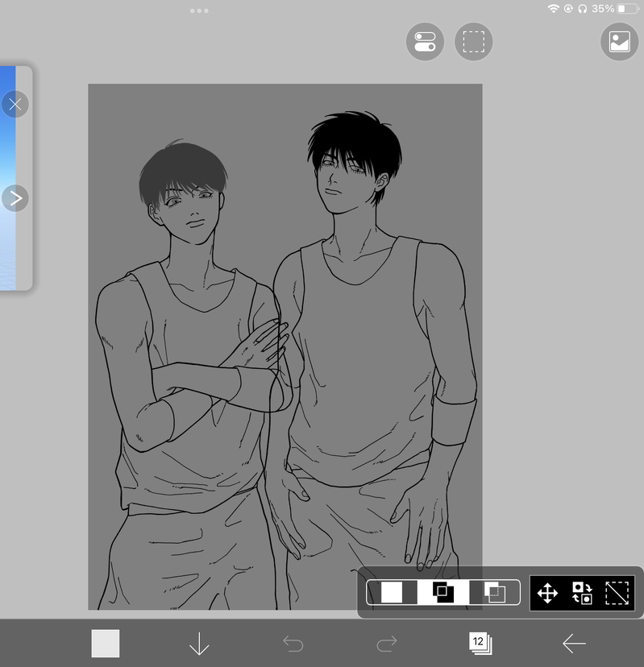Image resolution: width=644 pixels, height=667 pixels.
Task: Tap the downward arrow in bottom bar
Action: click(199, 644)
